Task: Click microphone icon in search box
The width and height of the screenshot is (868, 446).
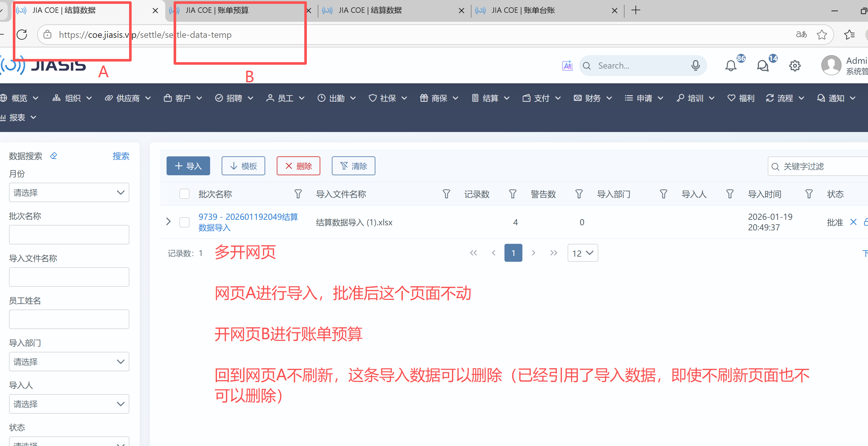Action: (695, 65)
